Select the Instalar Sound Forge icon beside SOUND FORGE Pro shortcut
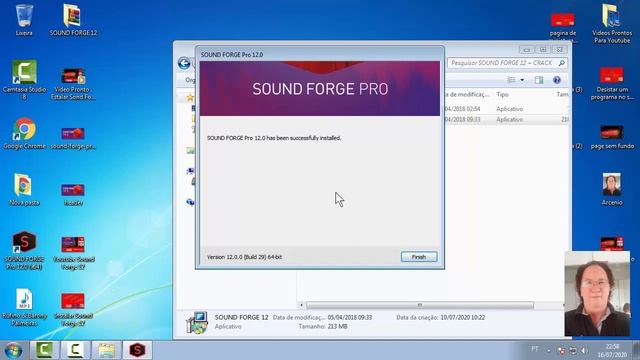Image resolution: width=640 pixels, height=360 pixels. point(73,253)
